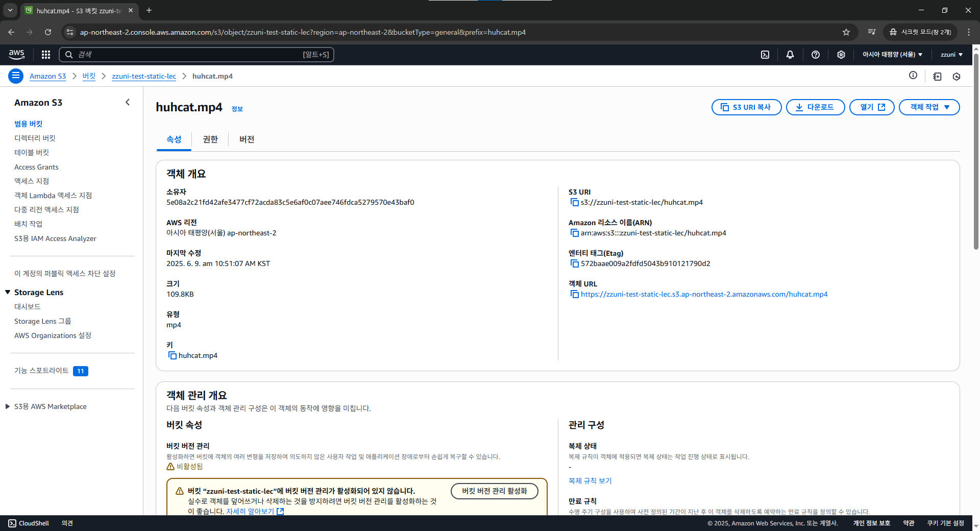Open 배치 작업 in the sidebar
980x531 pixels.
[28, 224]
